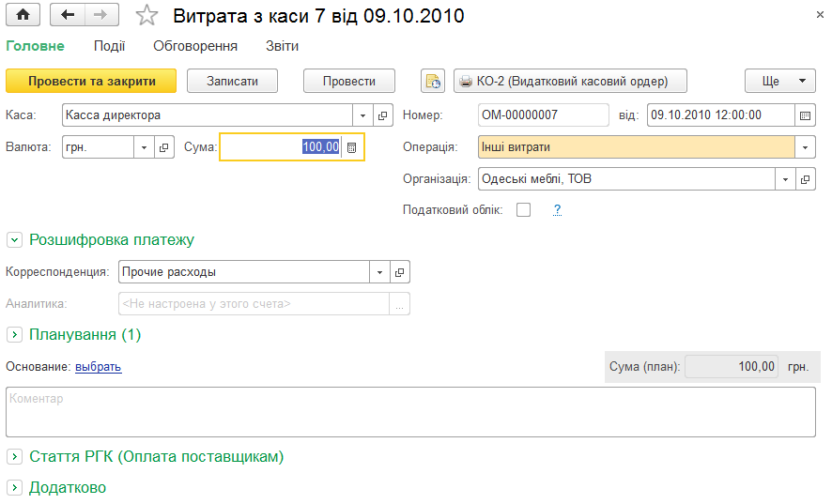Viewport: 832px width, 504px height.
Task: Click the Номер field ОМ-00000007
Action: pyautogui.click(x=544, y=115)
